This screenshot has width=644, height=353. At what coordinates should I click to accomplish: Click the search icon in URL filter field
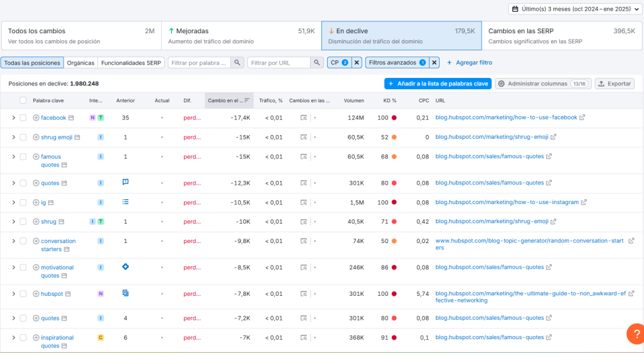pyautogui.click(x=317, y=63)
